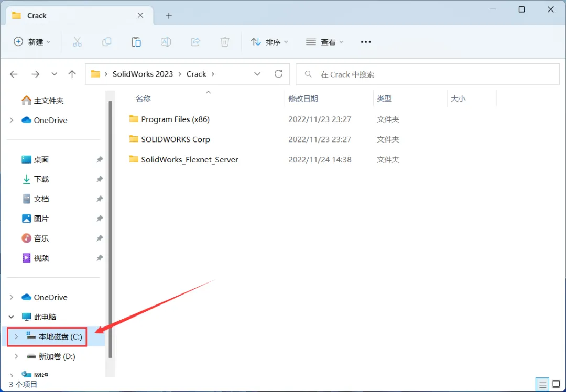This screenshot has height=392, width=566.
Task: Open recent locations chevron dropdown
Action: tap(54, 74)
